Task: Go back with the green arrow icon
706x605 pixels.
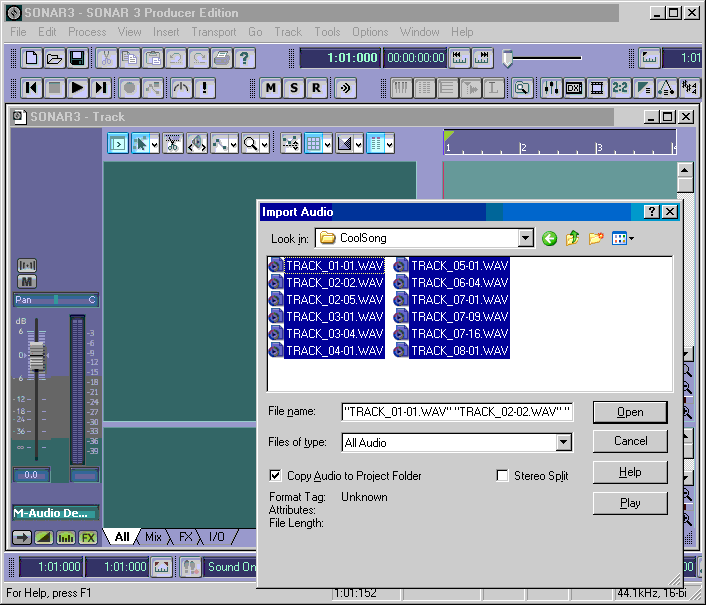Action: click(549, 238)
